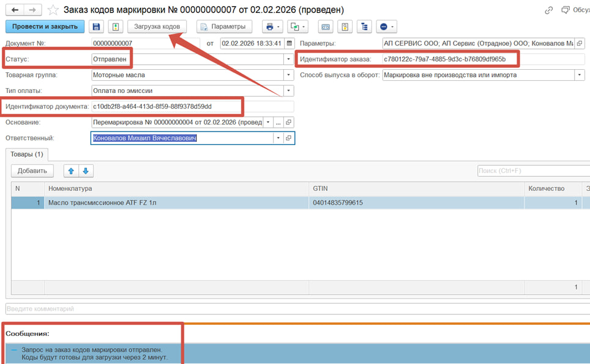Screen dimensions: 590x364
Task: Open the structure tree icon in toolbar
Action: (x=365, y=26)
